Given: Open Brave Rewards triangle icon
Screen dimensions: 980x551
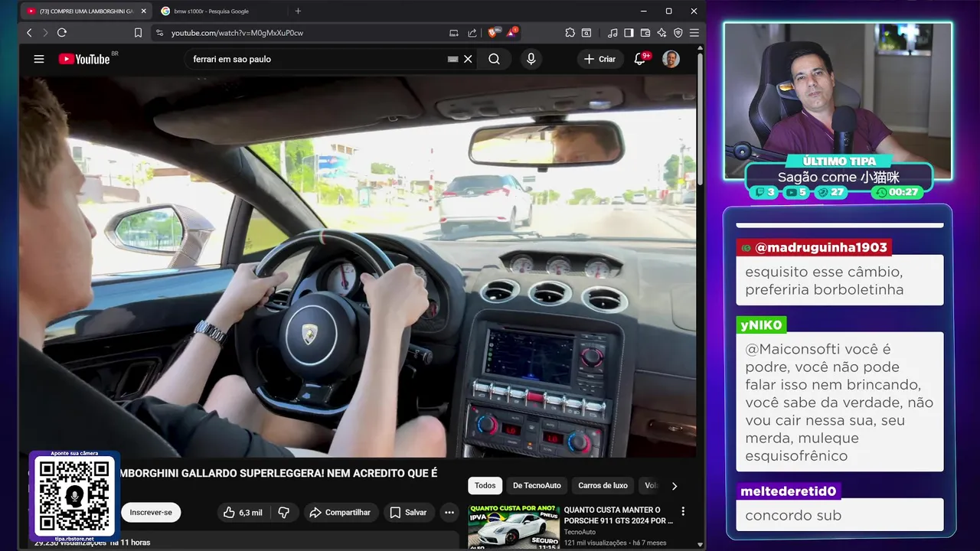Looking at the screenshot, I should [x=511, y=33].
